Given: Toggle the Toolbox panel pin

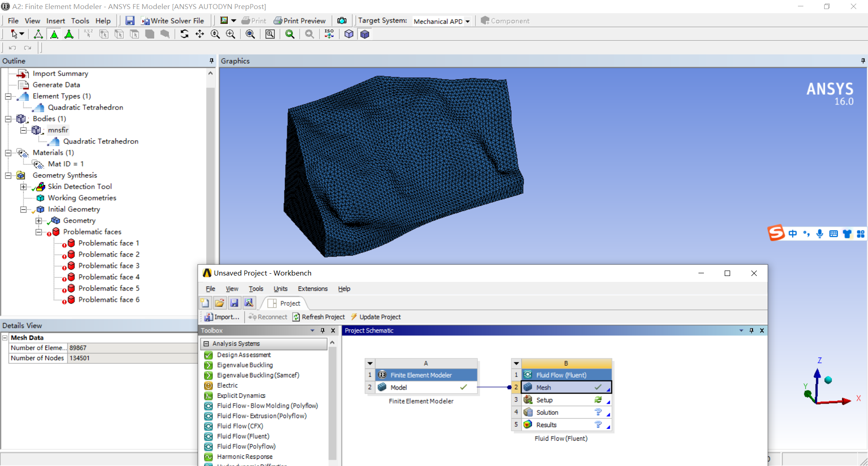Looking at the screenshot, I should click(x=323, y=331).
